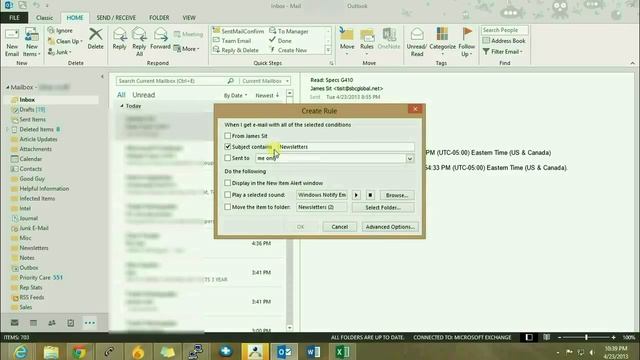The image size is (640, 360).
Task: Click the search magnifier icon
Action: 231,81
